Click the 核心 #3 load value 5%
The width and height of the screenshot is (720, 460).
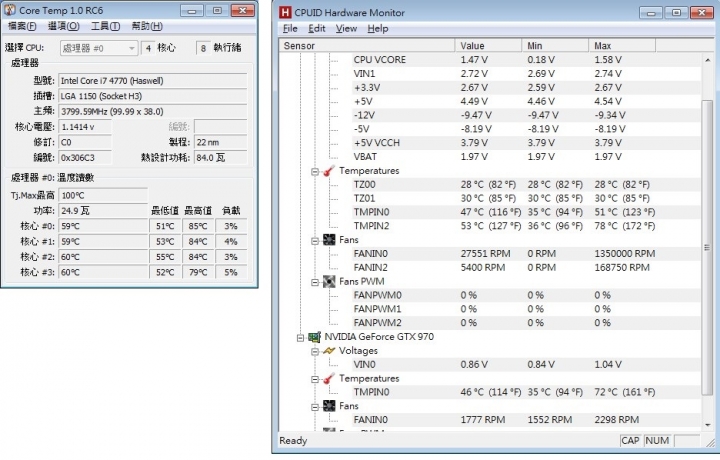[x=231, y=272]
